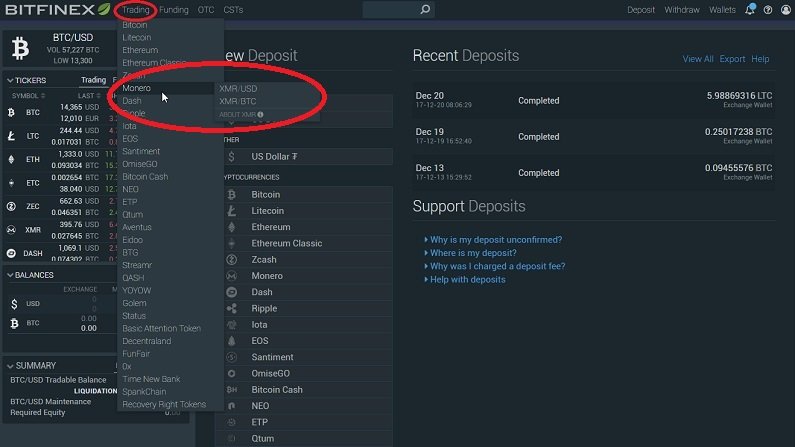Click the USD balance dollar icon
Screen dimensions: 795x447
tap(14, 304)
